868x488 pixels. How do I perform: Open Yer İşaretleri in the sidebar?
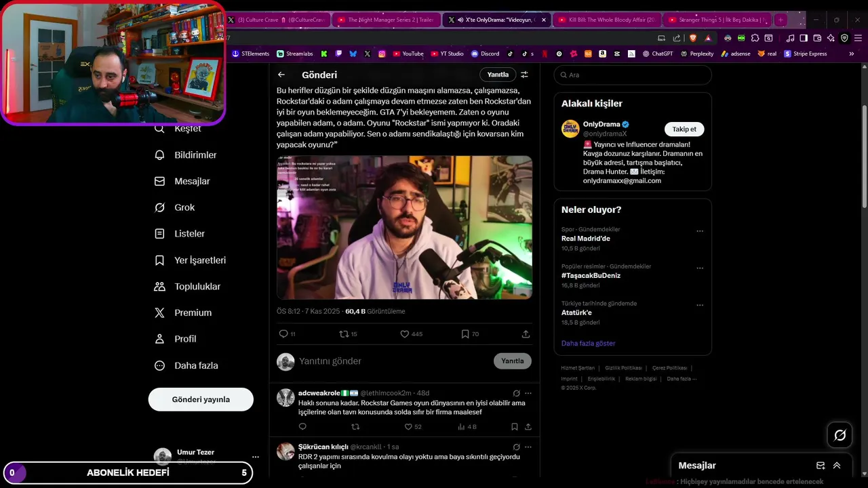click(x=190, y=260)
